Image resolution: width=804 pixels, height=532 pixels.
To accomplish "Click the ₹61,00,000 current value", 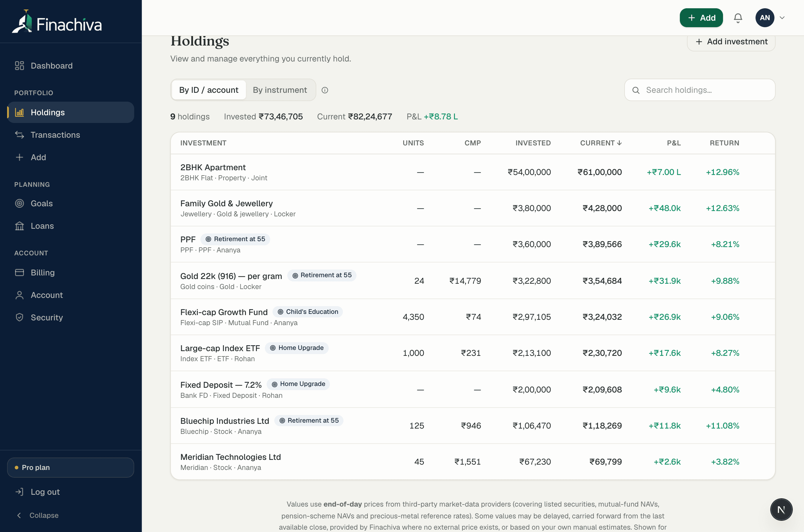I will (x=599, y=172).
